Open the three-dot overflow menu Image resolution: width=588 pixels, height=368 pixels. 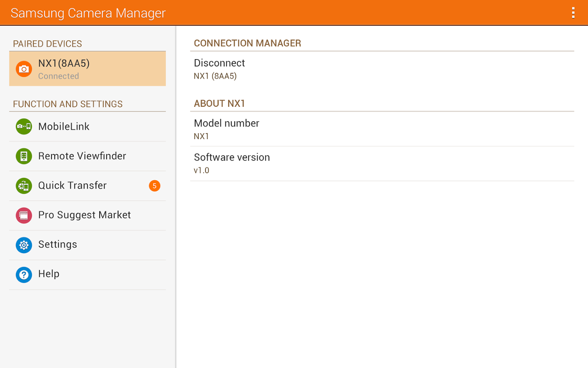[573, 13]
